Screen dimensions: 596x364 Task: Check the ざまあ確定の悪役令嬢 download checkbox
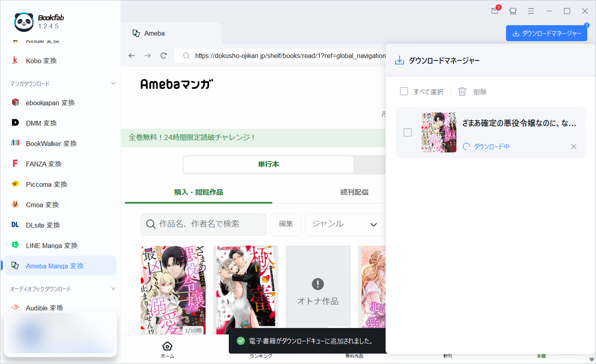(x=408, y=132)
